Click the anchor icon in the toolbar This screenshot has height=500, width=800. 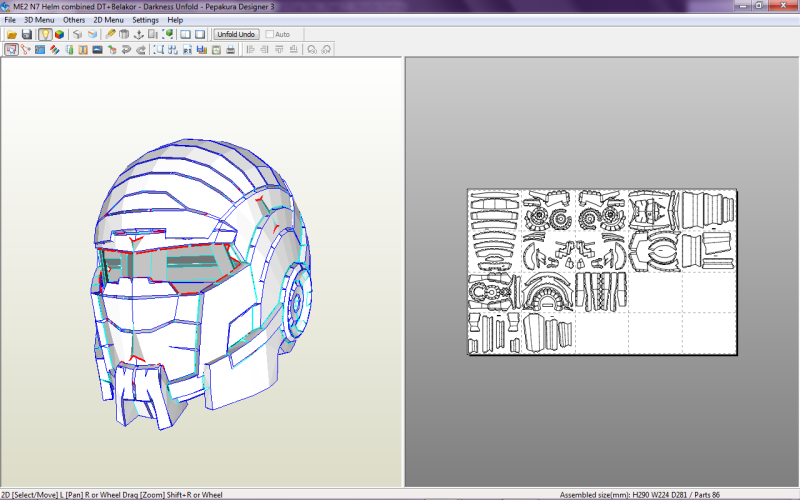pyautogui.click(x=138, y=34)
